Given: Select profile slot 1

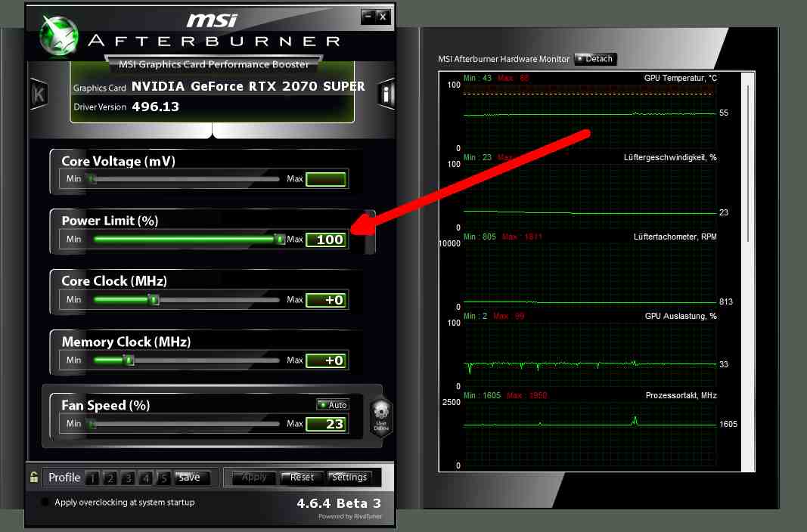Looking at the screenshot, I should pos(92,478).
